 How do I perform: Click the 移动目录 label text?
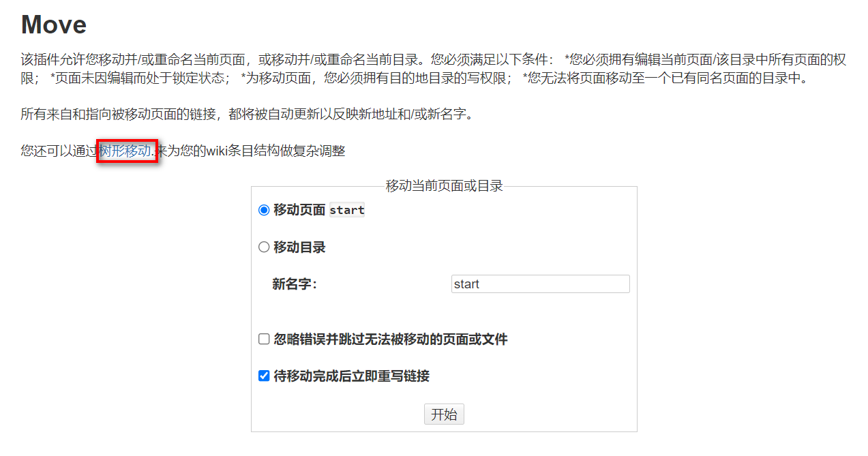point(296,247)
